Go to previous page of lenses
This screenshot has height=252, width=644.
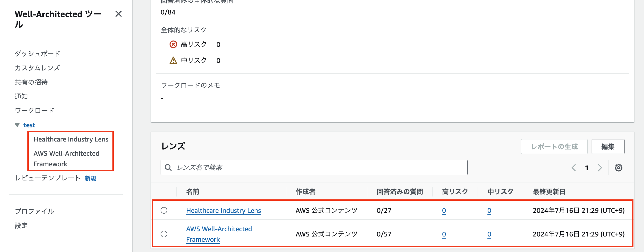[574, 168]
